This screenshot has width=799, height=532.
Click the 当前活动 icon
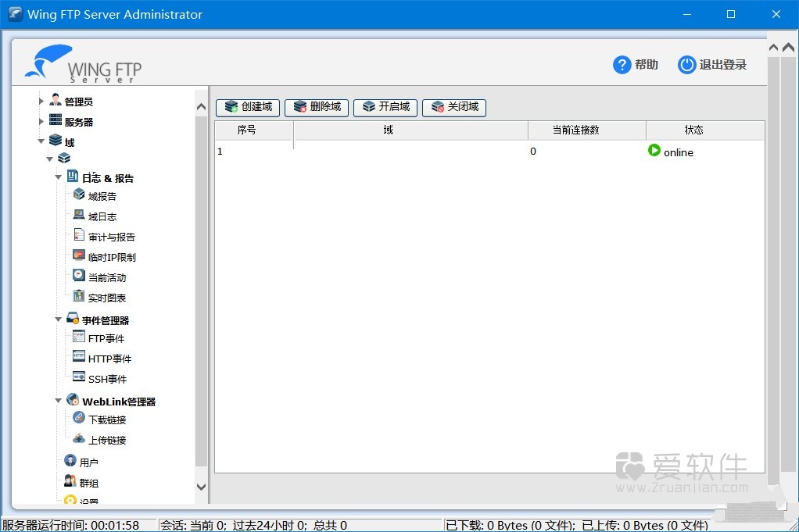(79, 276)
